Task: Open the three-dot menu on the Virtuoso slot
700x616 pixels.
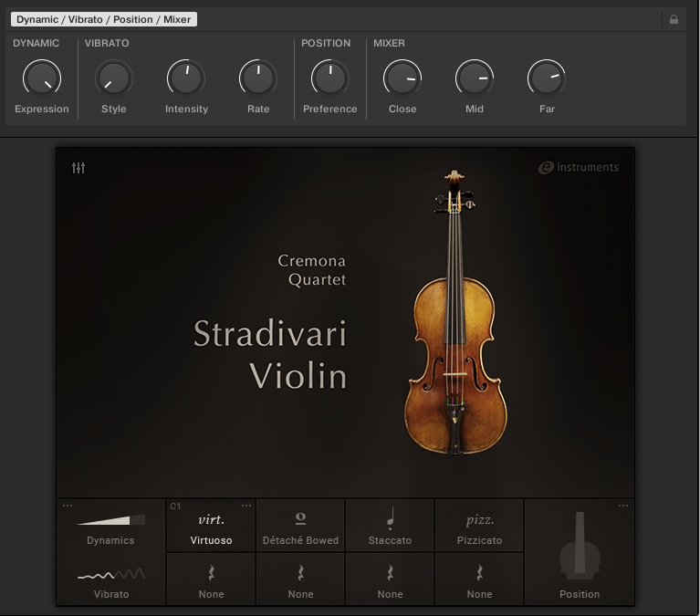Action: pos(246,506)
